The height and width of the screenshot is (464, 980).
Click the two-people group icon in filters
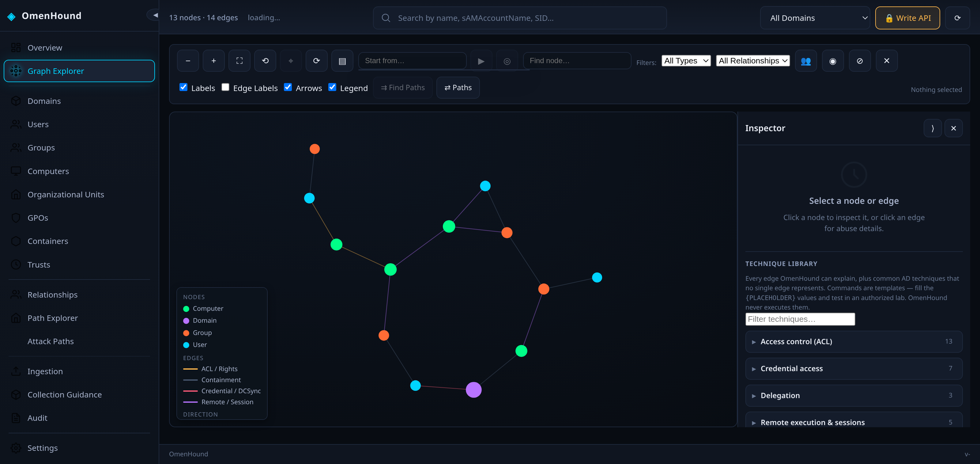pyautogui.click(x=806, y=61)
